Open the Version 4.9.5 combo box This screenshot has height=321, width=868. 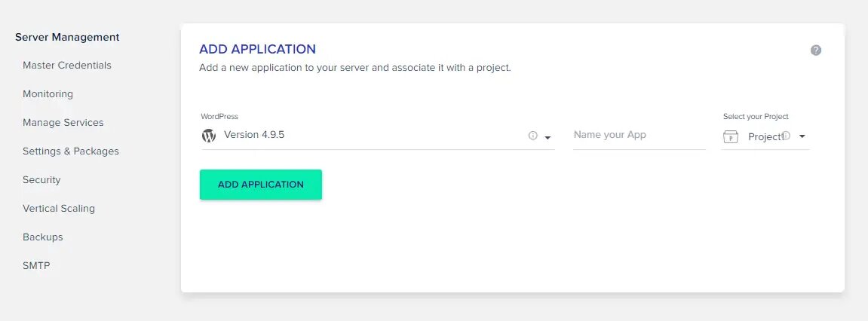click(378, 136)
